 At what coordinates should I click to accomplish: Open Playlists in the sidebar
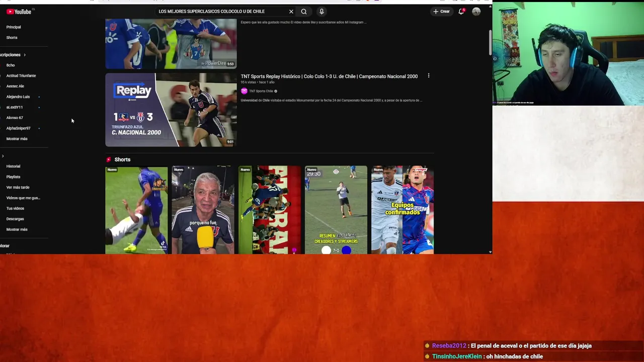pos(14,177)
